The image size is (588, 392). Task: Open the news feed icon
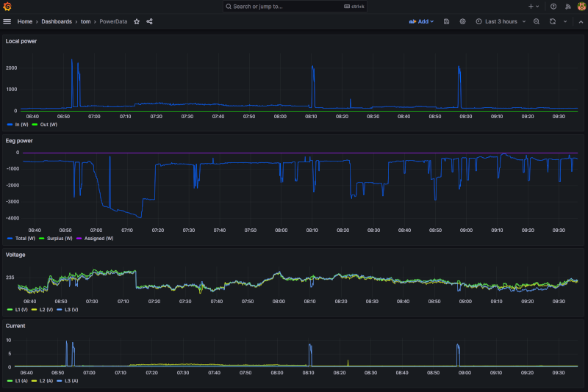[x=567, y=6]
